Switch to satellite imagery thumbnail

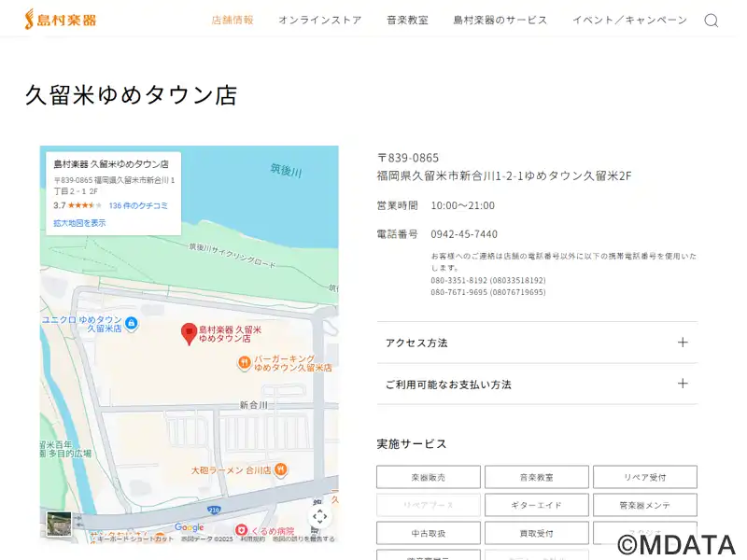point(60,523)
